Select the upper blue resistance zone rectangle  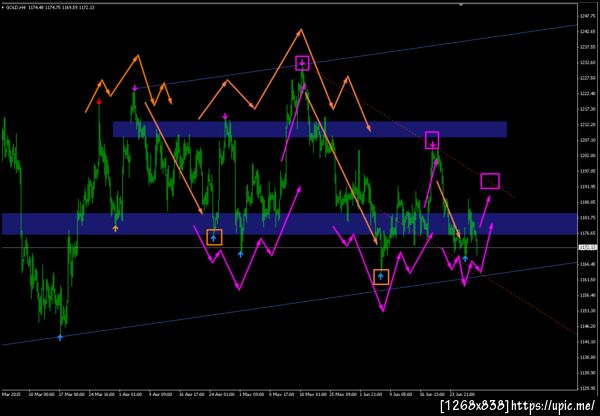[x=310, y=129]
